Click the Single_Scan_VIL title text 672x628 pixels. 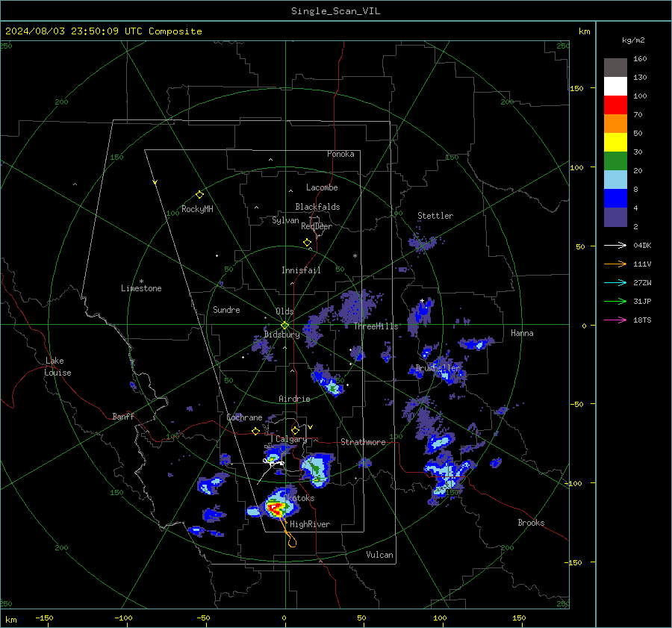[x=335, y=11]
